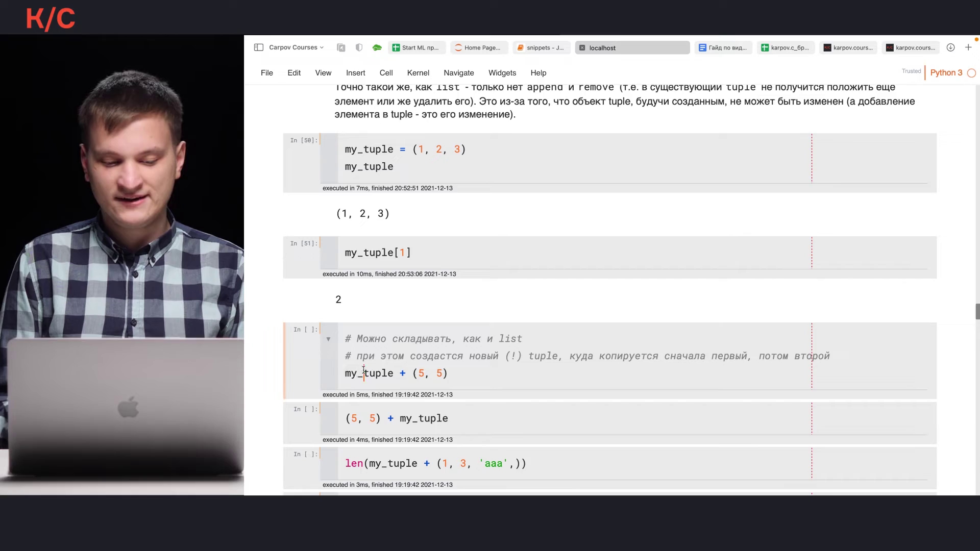Image resolution: width=980 pixels, height=551 pixels.
Task: Switch to the karpov.c_бр... tab
Action: pyautogui.click(x=786, y=48)
